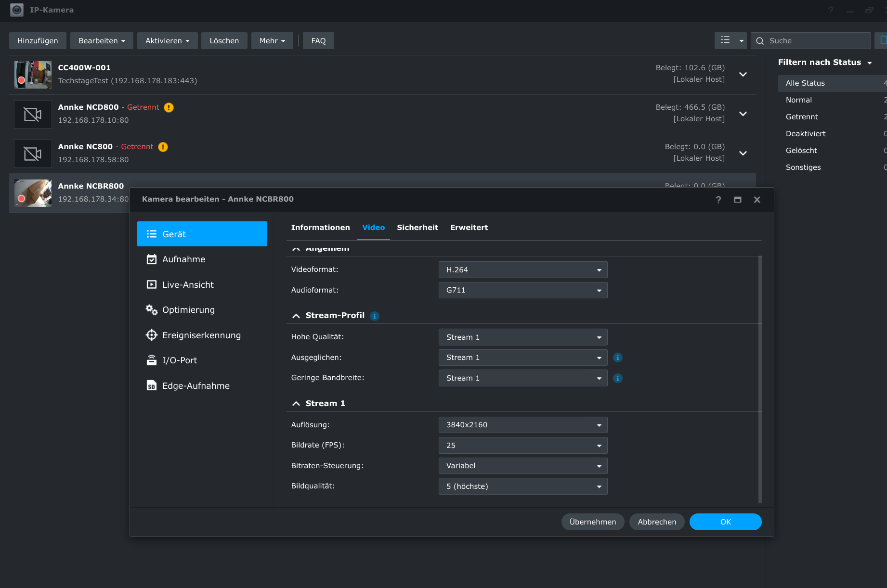Click warning icon beside Annke NC800
This screenshot has height=588, width=887.
coord(163,147)
